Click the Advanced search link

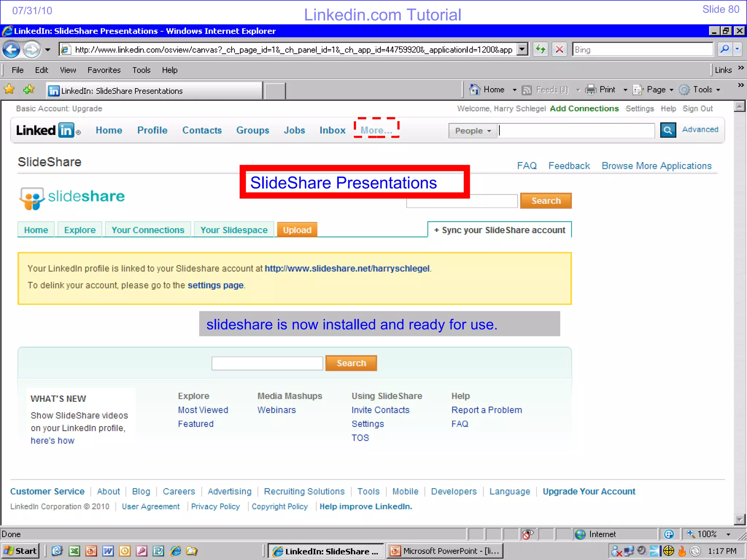pyautogui.click(x=700, y=129)
